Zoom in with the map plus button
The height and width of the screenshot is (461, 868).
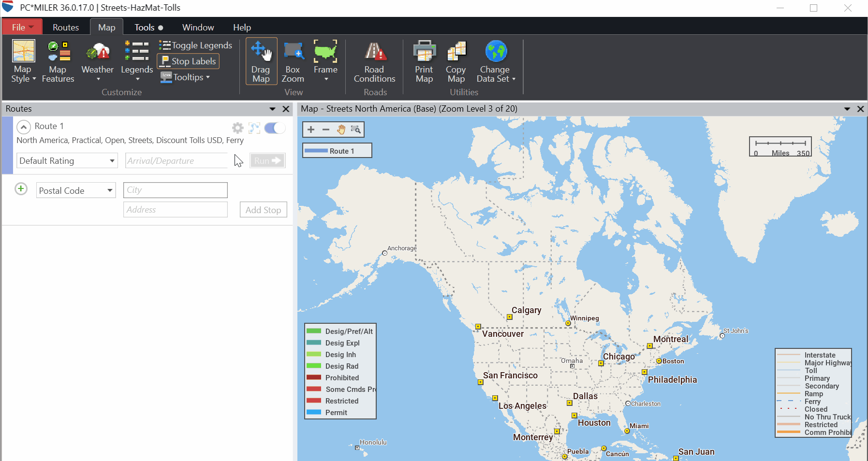311,130
